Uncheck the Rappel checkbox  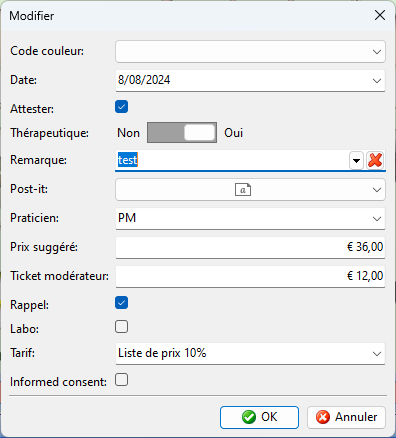click(121, 303)
